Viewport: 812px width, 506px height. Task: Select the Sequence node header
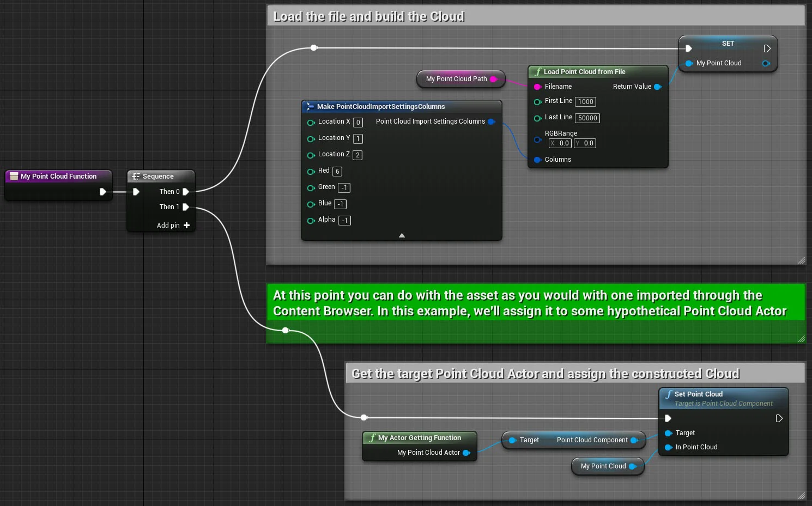tap(161, 176)
